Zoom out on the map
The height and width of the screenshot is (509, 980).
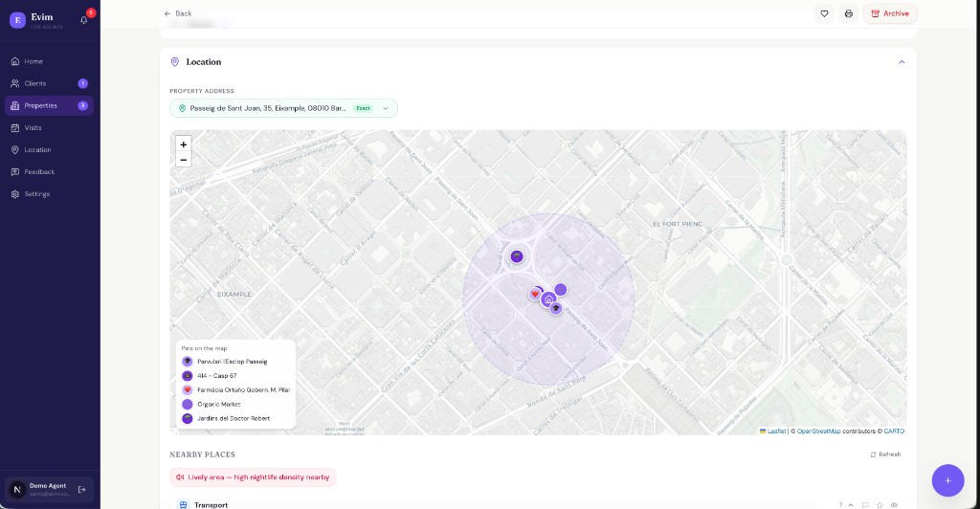coord(183,160)
